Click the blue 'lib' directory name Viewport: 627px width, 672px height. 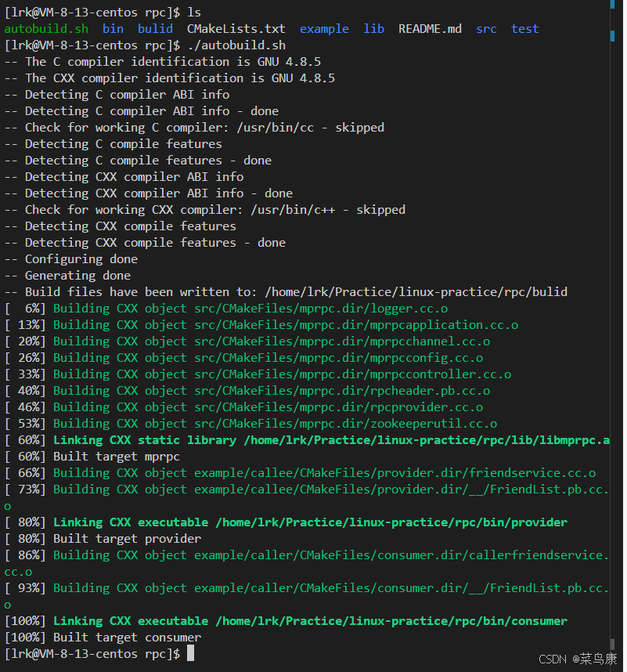coord(373,29)
